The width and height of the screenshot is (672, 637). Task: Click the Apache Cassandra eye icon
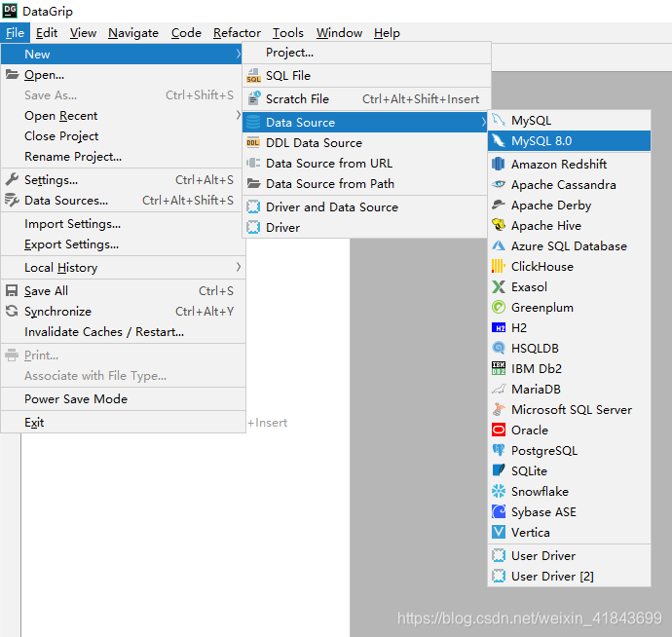point(498,184)
